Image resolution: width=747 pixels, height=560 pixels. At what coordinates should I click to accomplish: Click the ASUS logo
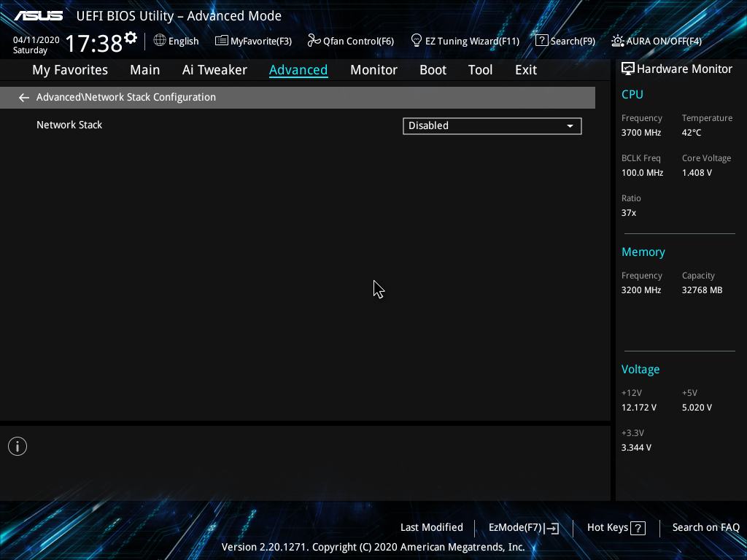[39, 16]
